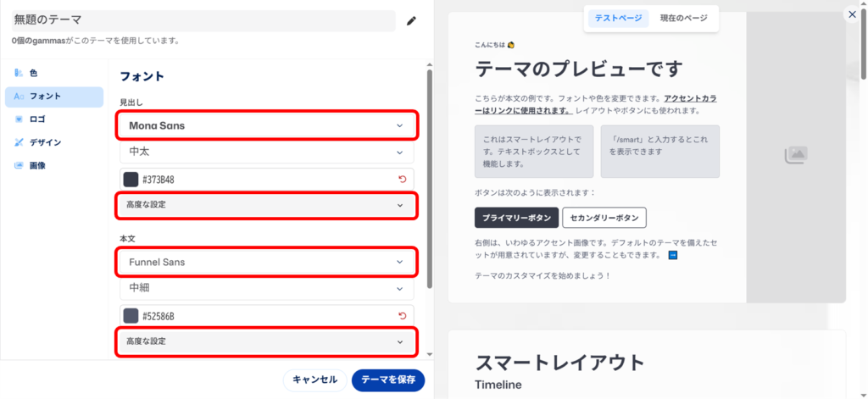Click the pencil icon to rename the theme
Image resolution: width=868 pixels, height=399 pixels.
[x=412, y=20]
